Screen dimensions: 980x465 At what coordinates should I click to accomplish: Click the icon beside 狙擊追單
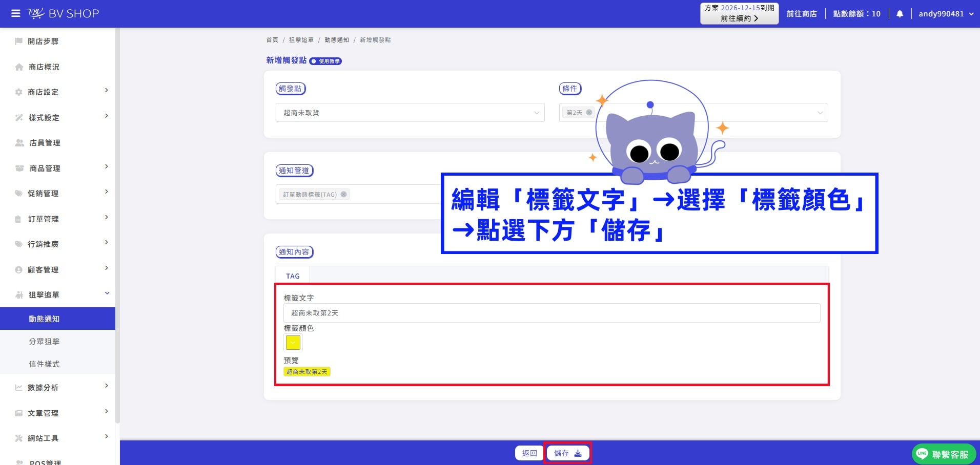coord(19,295)
